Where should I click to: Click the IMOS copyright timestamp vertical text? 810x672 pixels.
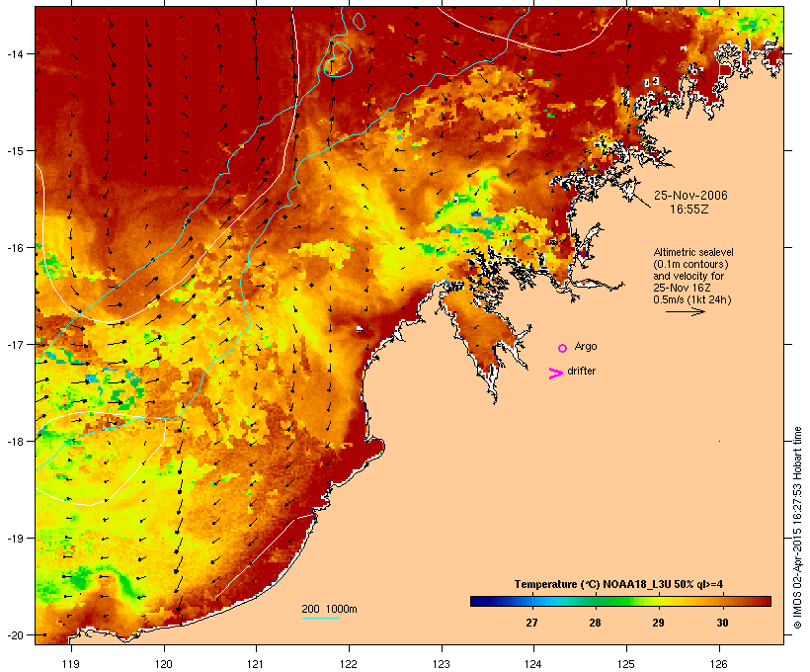pyautogui.click(x=797, y=528)
